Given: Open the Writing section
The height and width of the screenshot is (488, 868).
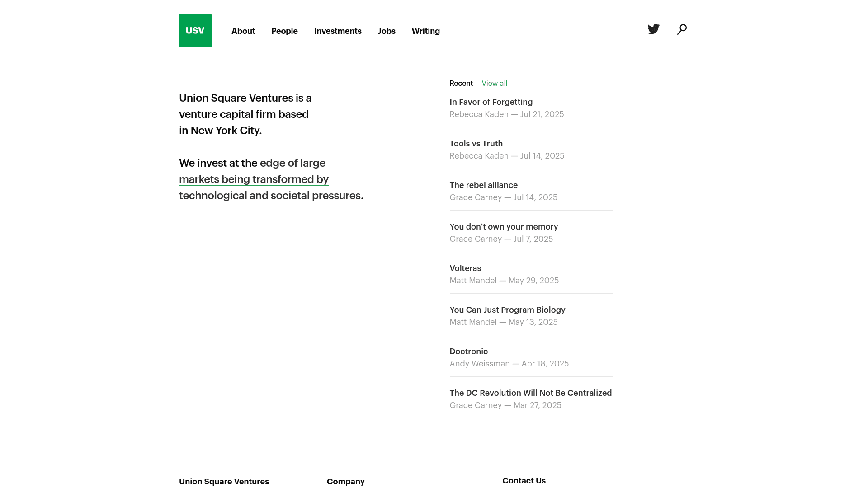Looking at the screenshot, I should click(425, 31).
